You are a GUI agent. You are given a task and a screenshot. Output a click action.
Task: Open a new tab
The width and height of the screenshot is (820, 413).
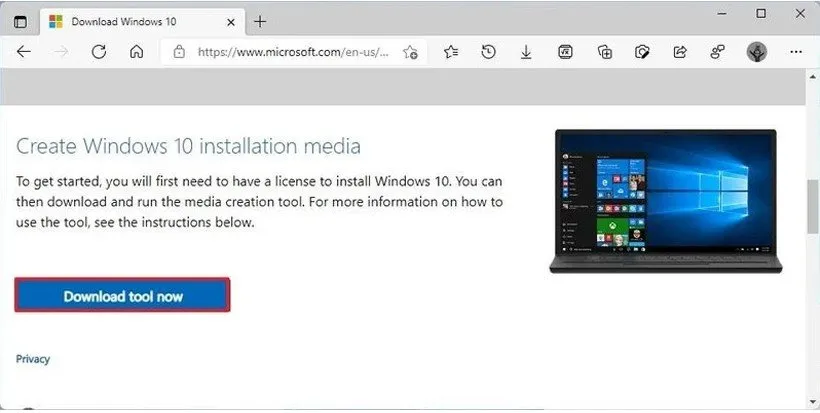pos(260,21)
